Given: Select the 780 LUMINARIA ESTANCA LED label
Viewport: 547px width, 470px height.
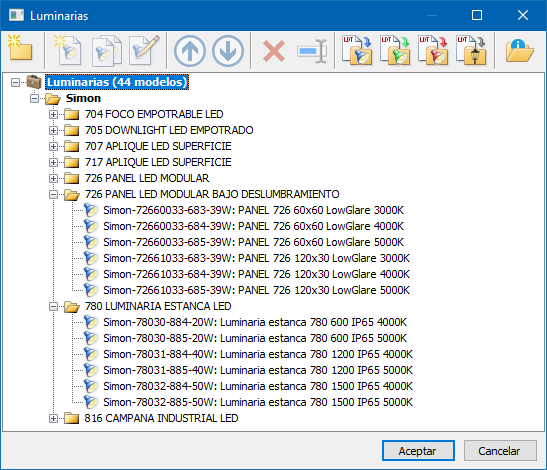Looking at the screenshot, I should (158, 306).
